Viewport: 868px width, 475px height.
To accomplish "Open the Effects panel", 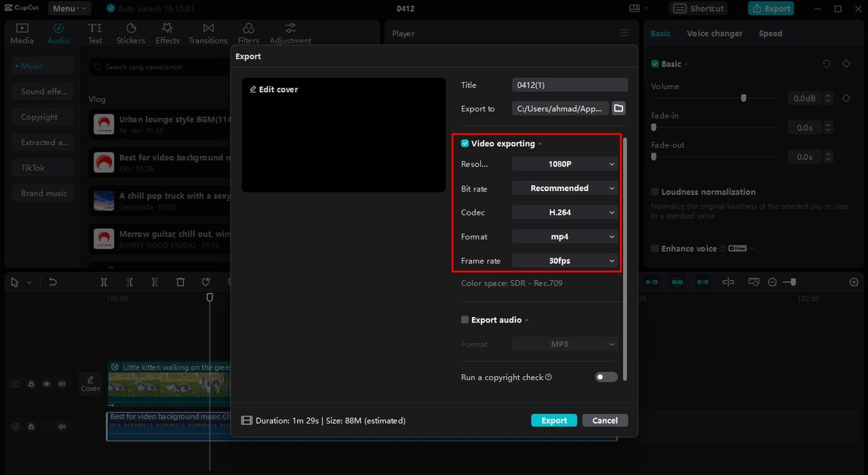I will [167, 34].
